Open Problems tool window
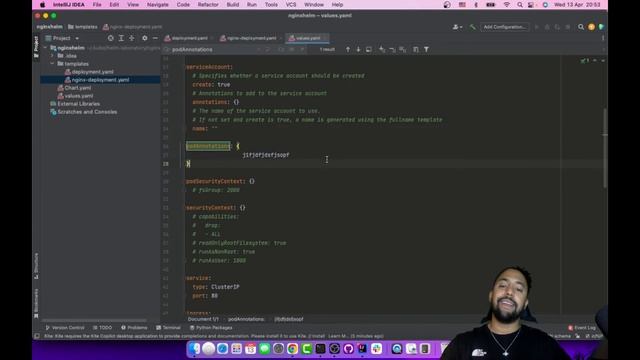Viewport: 640px width, 360px height. 134,328
